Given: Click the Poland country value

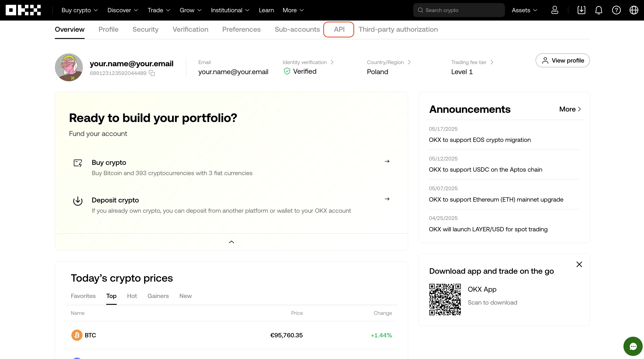Looking at the screenshot, I should click(378, 72).
